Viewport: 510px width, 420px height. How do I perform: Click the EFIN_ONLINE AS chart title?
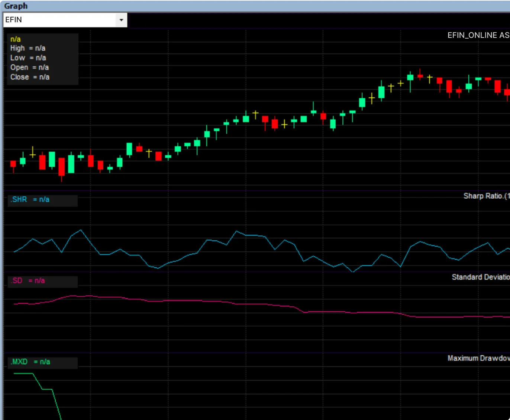pyautogui.click(x=478, y=35)
